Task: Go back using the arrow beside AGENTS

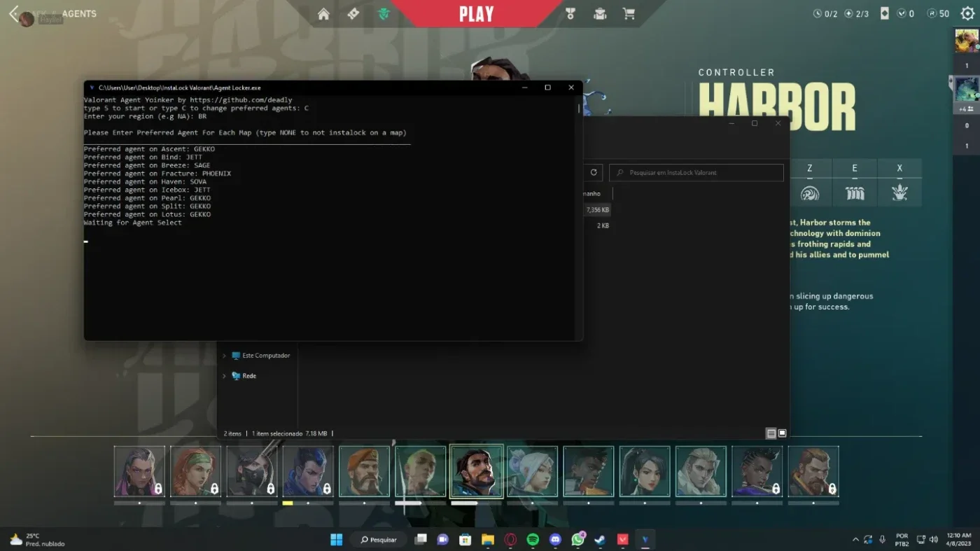Action: [x=14, y=14]
